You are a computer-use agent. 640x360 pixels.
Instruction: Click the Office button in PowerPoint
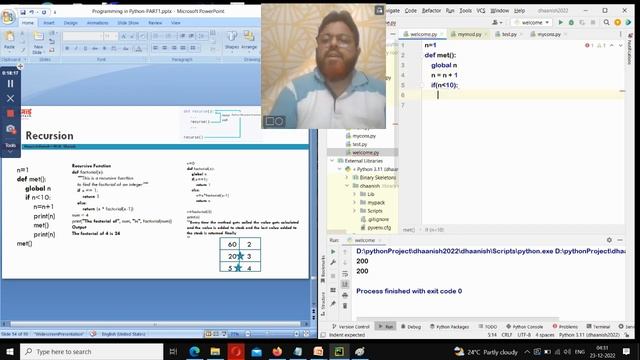pos(8,16)
